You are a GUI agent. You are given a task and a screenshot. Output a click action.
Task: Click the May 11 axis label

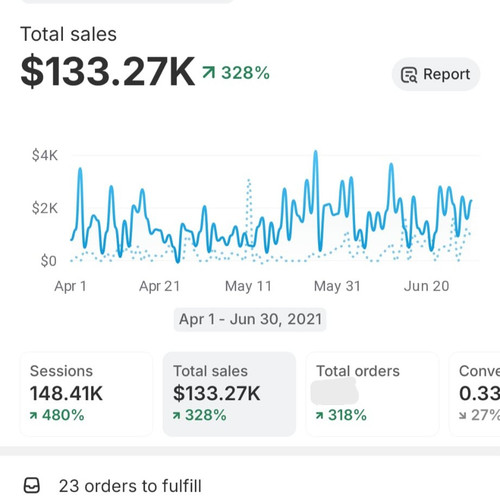(248, 286)
